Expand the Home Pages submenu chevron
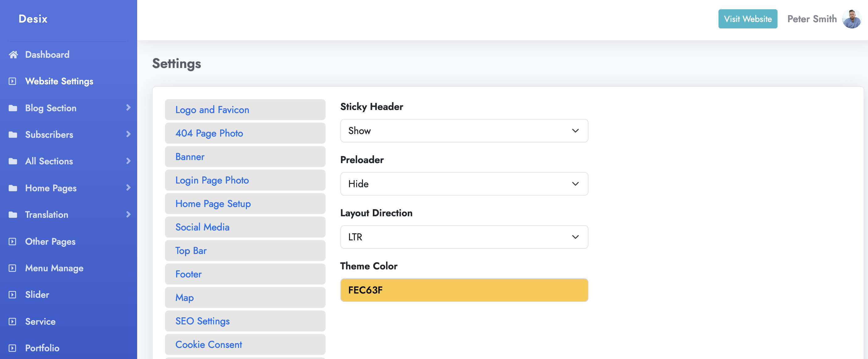The height and width of the screenshot is (359, 868). tap(128, 188)
